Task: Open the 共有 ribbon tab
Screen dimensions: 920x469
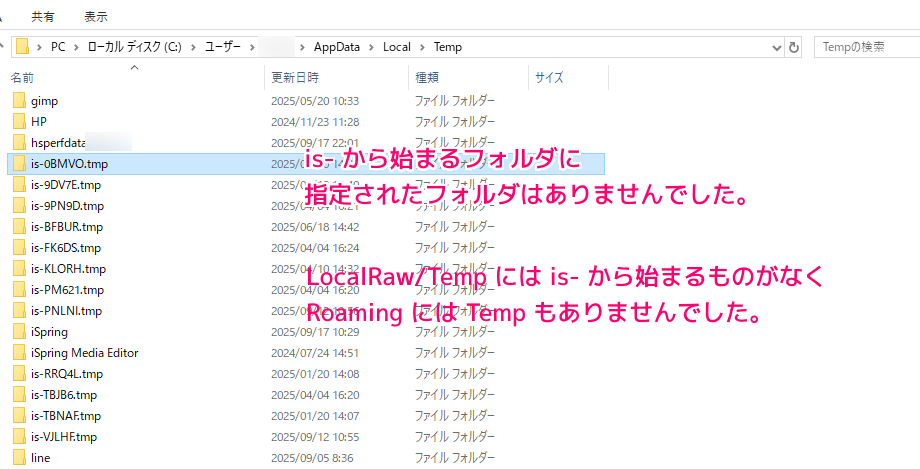Action: (x=43, y=17)
